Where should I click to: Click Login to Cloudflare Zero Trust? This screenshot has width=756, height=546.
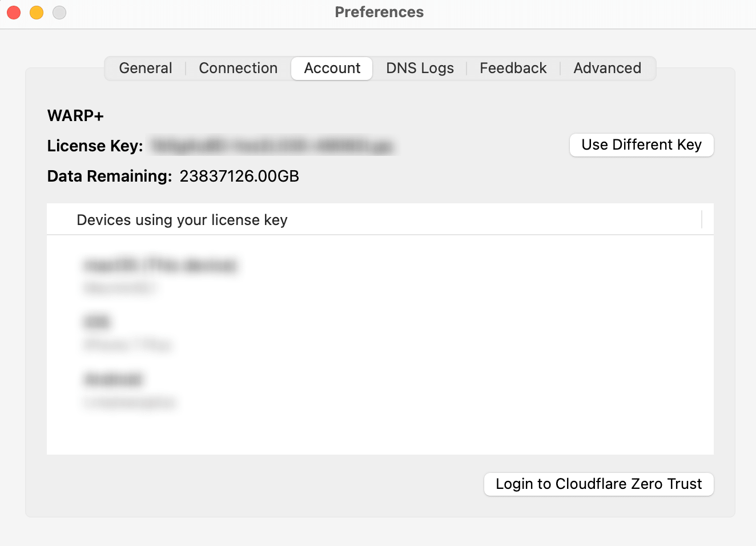click(599, 484)
